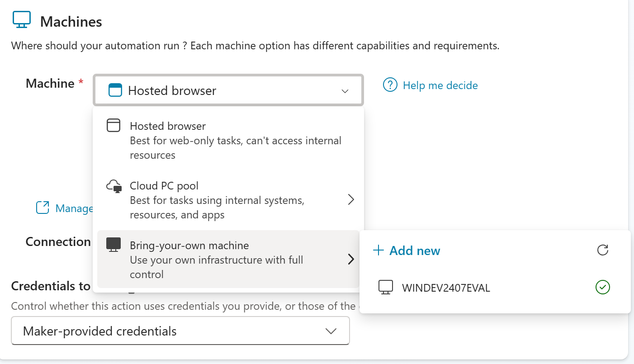Click the Cloud PC pool cloud icon

click(114, 186)
